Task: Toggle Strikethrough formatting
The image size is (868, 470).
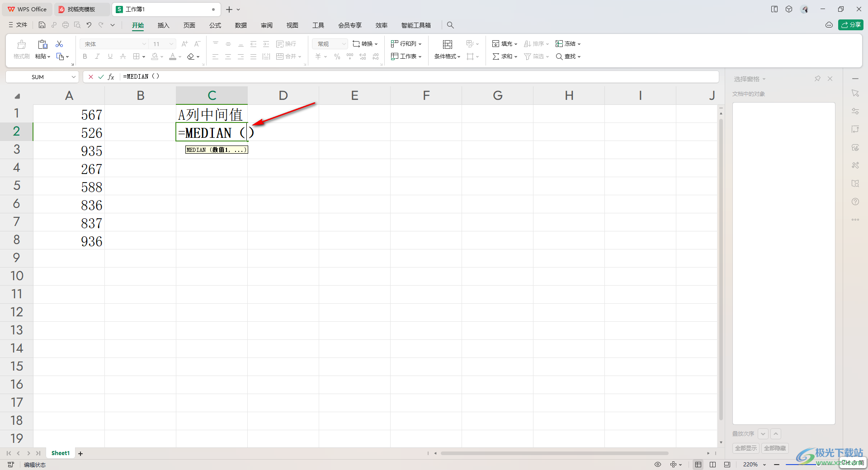Action: [x=123, y=56]
